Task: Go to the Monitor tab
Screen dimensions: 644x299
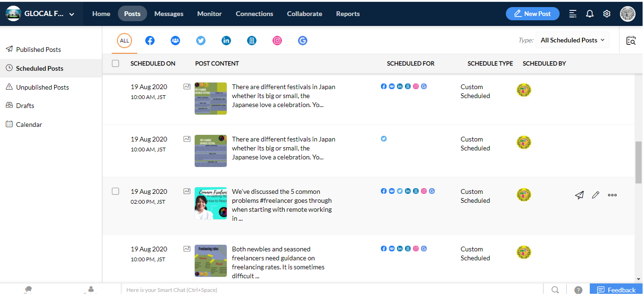Action: pyautogui.click(x=209, y=14)
